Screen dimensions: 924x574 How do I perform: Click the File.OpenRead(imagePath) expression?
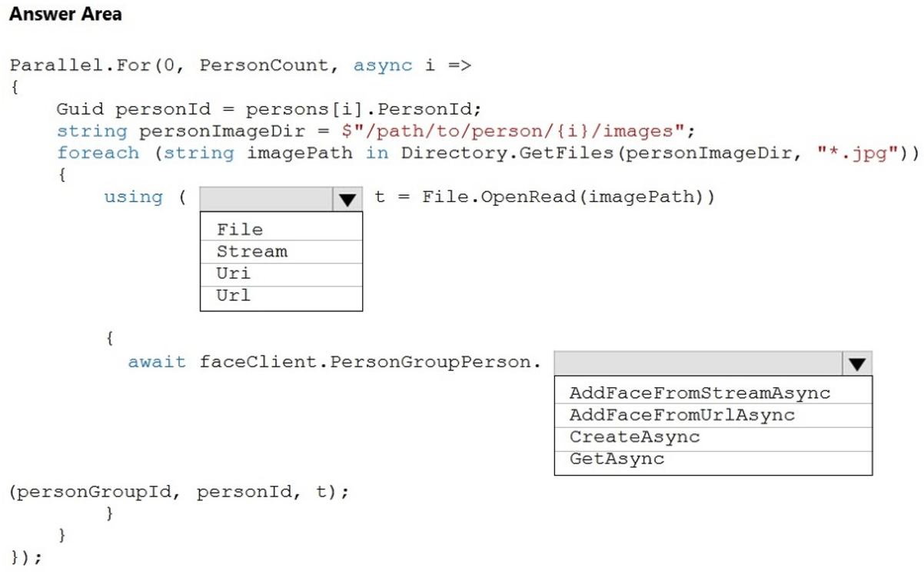coord(567,197)
